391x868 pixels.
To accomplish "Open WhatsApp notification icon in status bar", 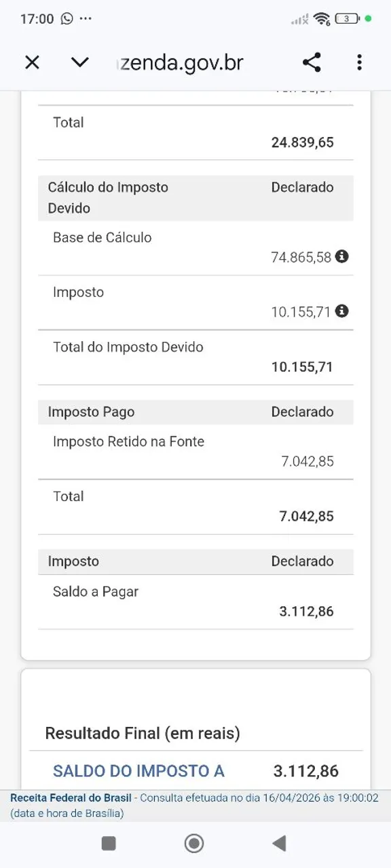I will 67,18.
